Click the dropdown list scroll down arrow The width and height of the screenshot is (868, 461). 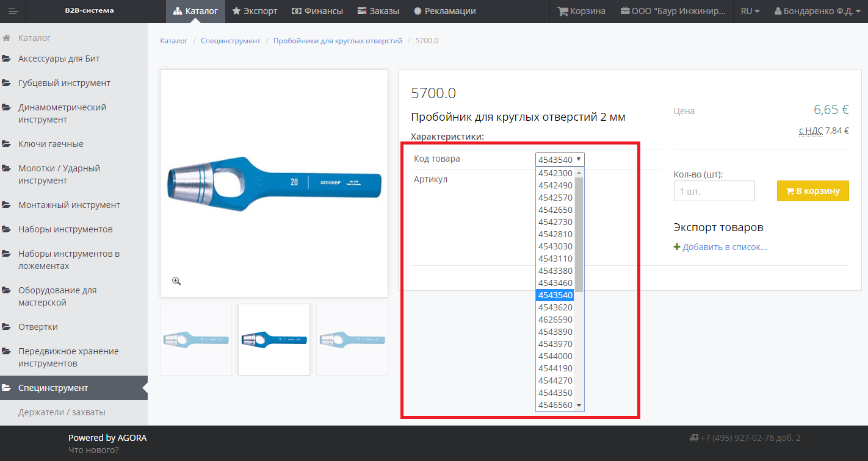point(579,406)
